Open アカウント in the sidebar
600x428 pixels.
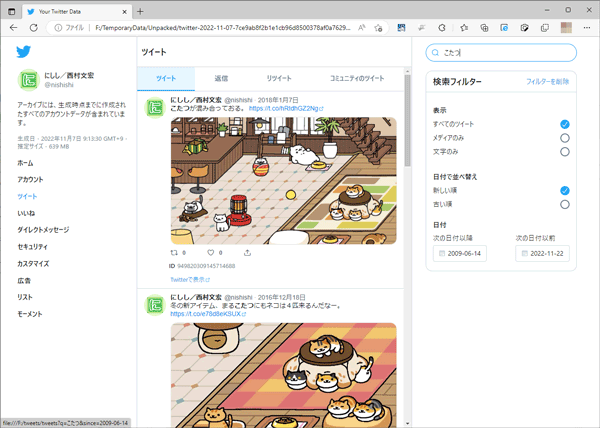click(30, 179)
